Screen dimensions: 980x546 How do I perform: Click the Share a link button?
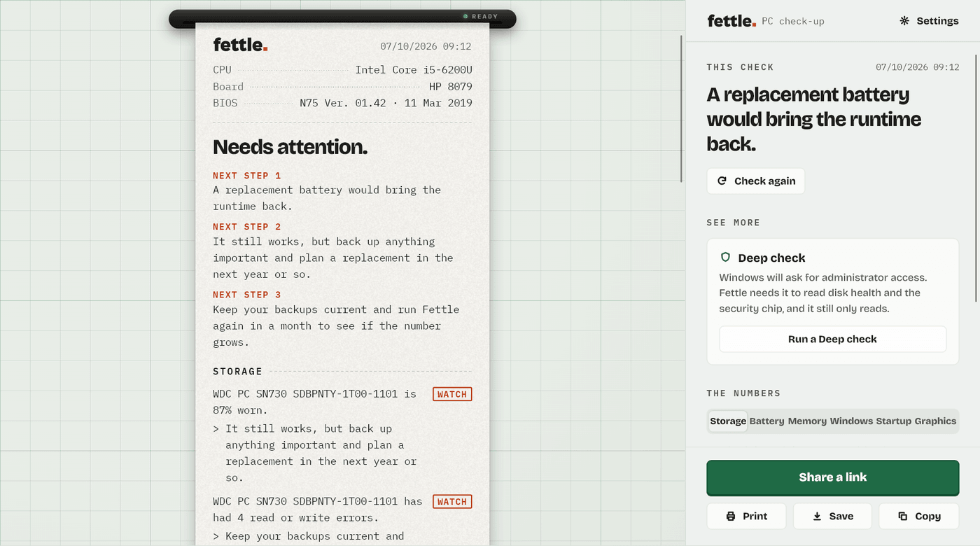tap(832, 477)
